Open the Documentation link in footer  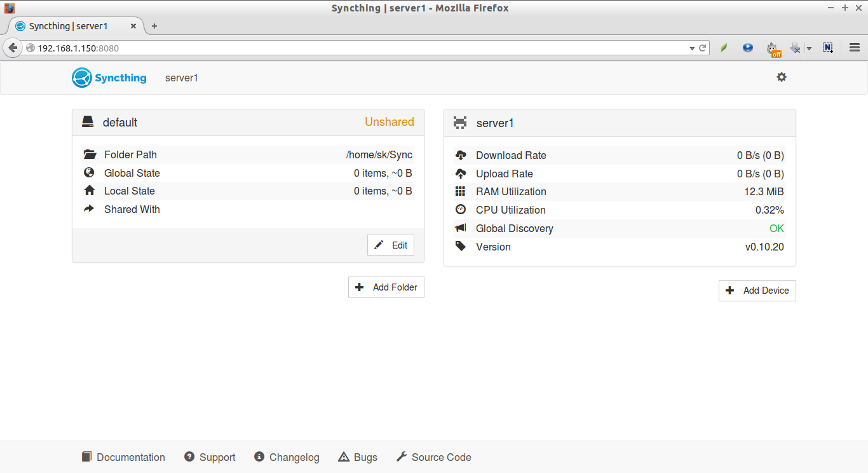pyautogui.click(x=123, y=457)
